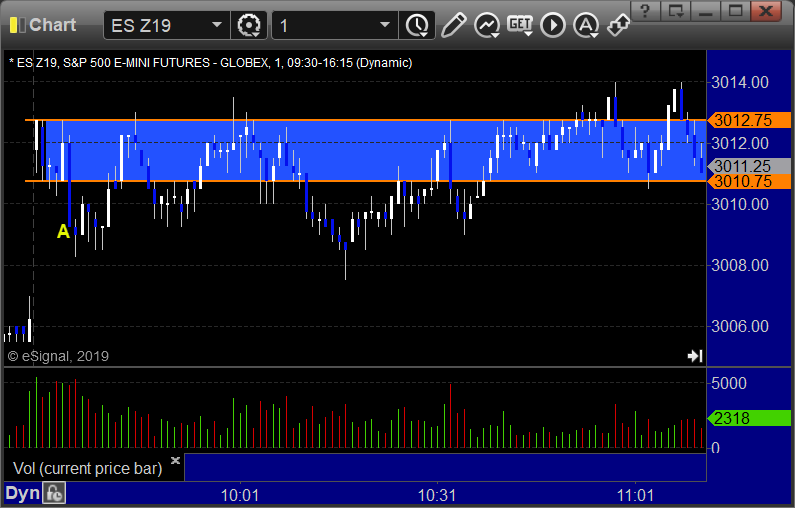Click the Vol (current price bar) label

click(87, 468)
